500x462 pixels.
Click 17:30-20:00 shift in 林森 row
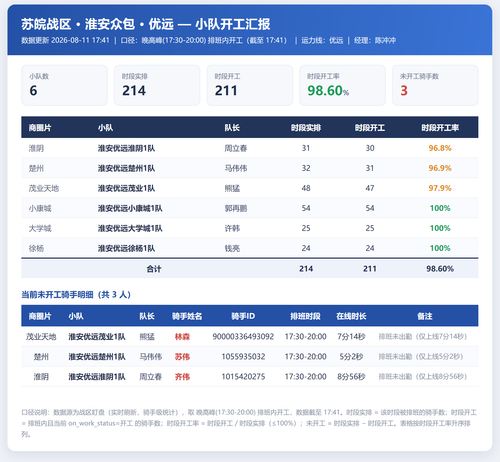point(305,337)
